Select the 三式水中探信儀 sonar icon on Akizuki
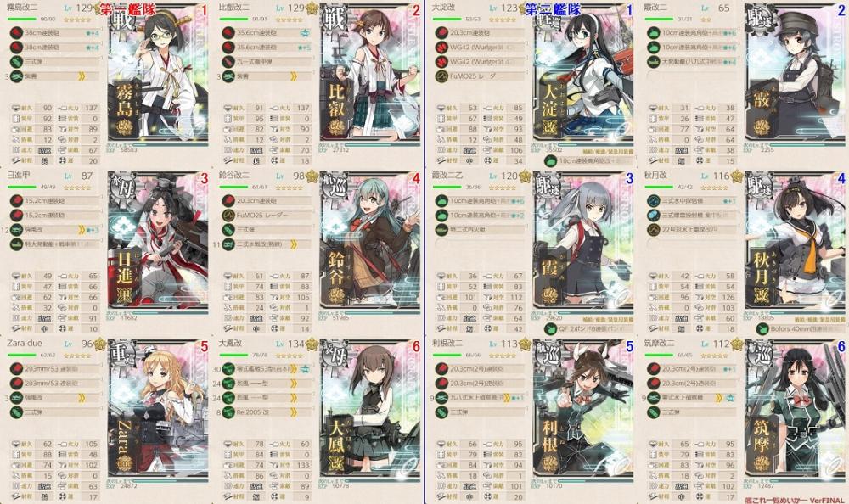The height and width of the screenshot is (504, 849). tap(654, 201)
